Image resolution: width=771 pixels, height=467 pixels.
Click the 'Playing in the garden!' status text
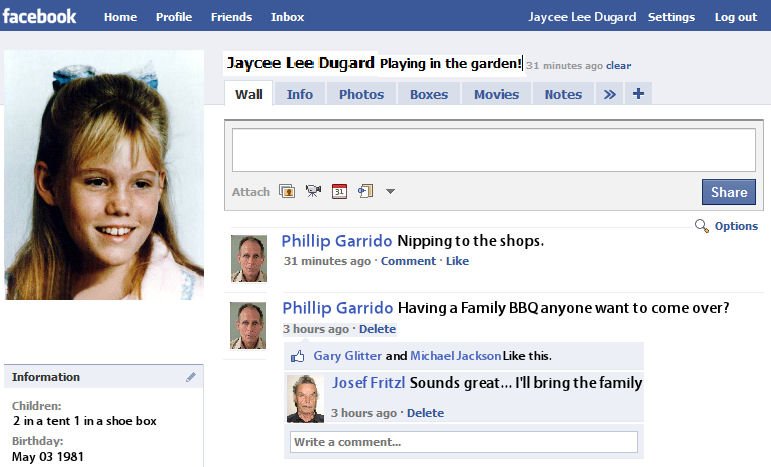pyautogui.click(x=450, y=63)
